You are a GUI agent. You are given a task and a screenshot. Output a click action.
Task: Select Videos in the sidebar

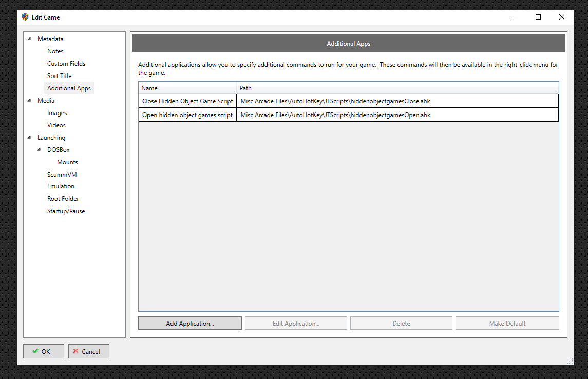tap(56, 125)
